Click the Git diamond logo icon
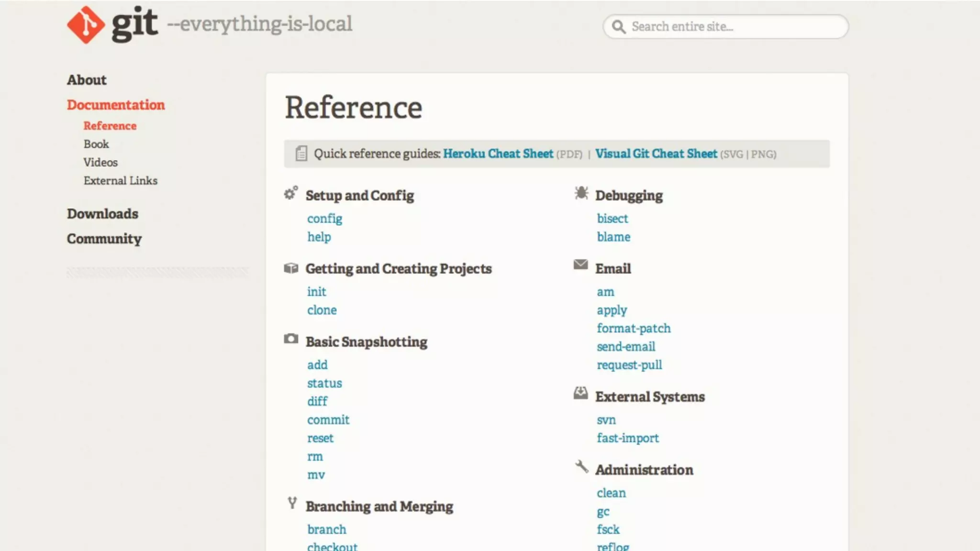 [x=86, y=25]
